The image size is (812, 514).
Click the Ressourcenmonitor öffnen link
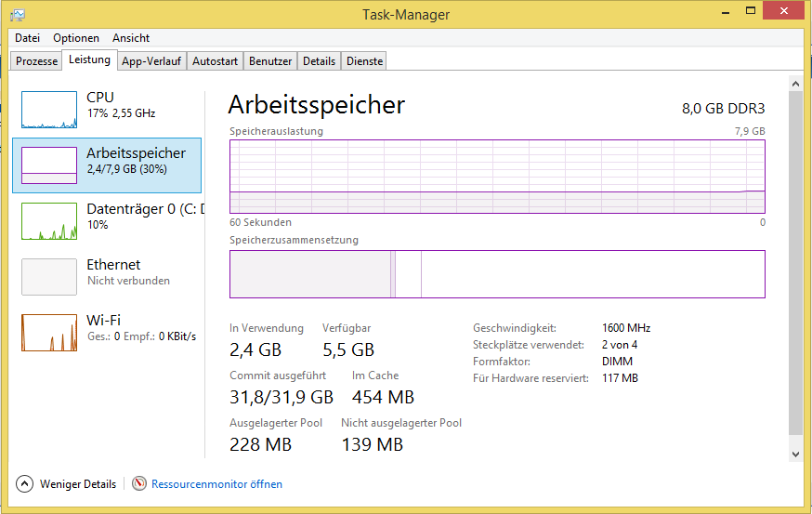[216, 484]
